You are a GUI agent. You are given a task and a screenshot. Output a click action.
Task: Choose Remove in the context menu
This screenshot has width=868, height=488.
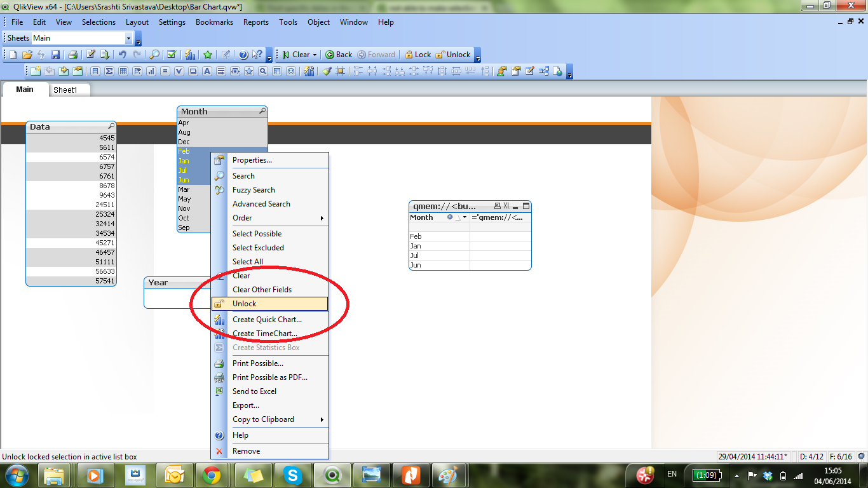pos(270,451)
